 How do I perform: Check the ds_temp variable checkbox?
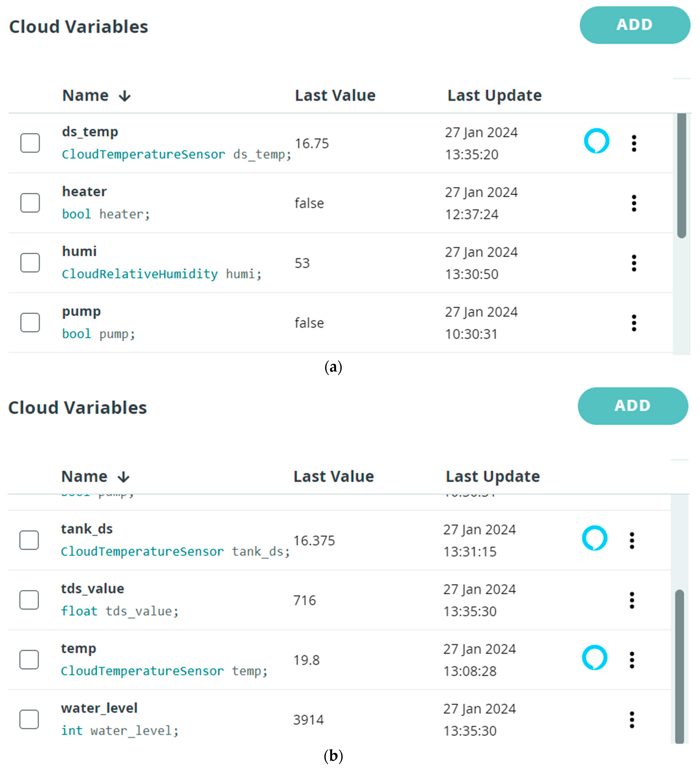coord(30,143)
